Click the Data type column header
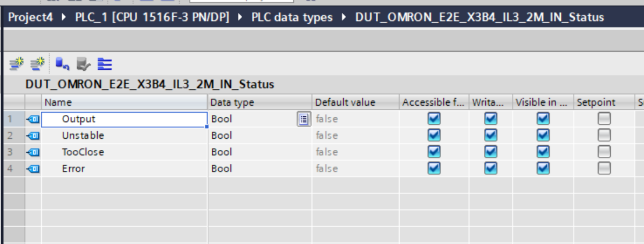 click(x=259, y=102)
